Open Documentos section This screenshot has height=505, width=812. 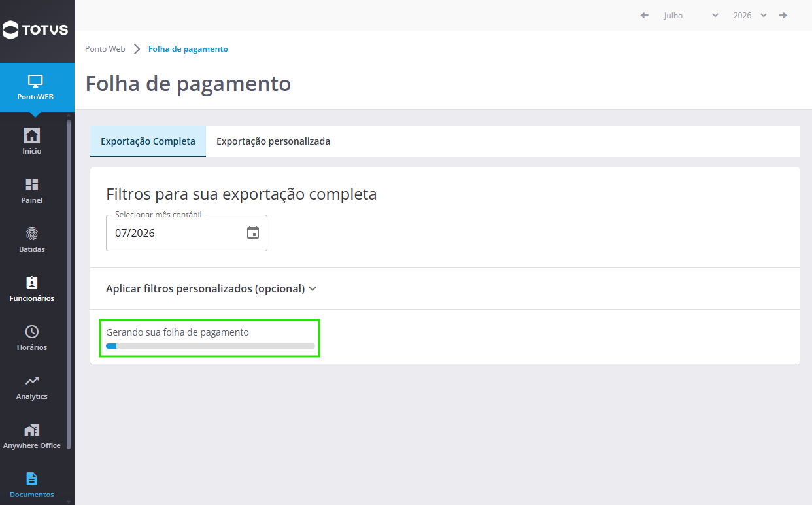tap(32, 485)
